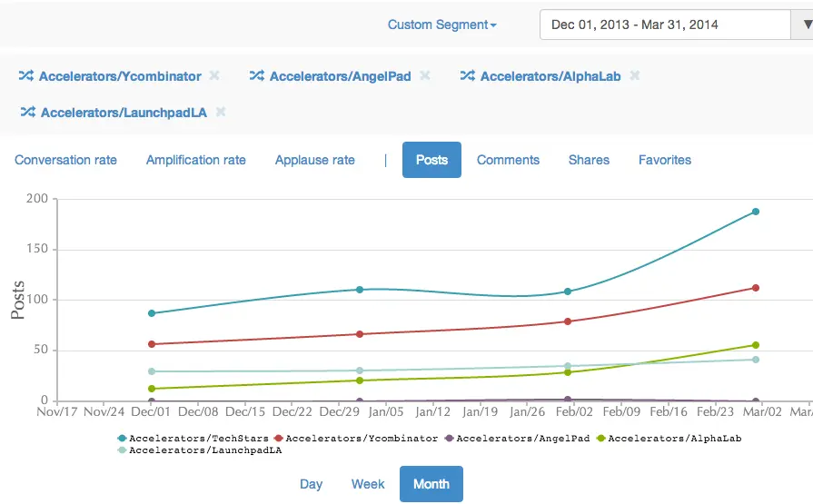Toggle Accelerators/TechStars series in chart legend
The image size is (813, 504).
pos(193,438)
